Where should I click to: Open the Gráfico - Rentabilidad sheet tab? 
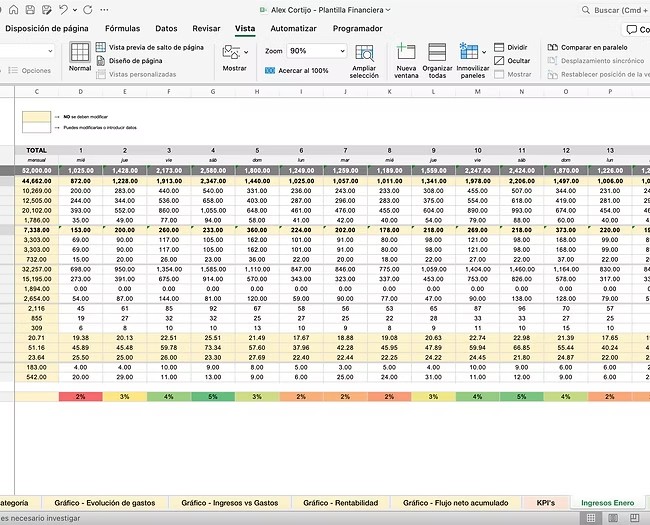(340, 502)
